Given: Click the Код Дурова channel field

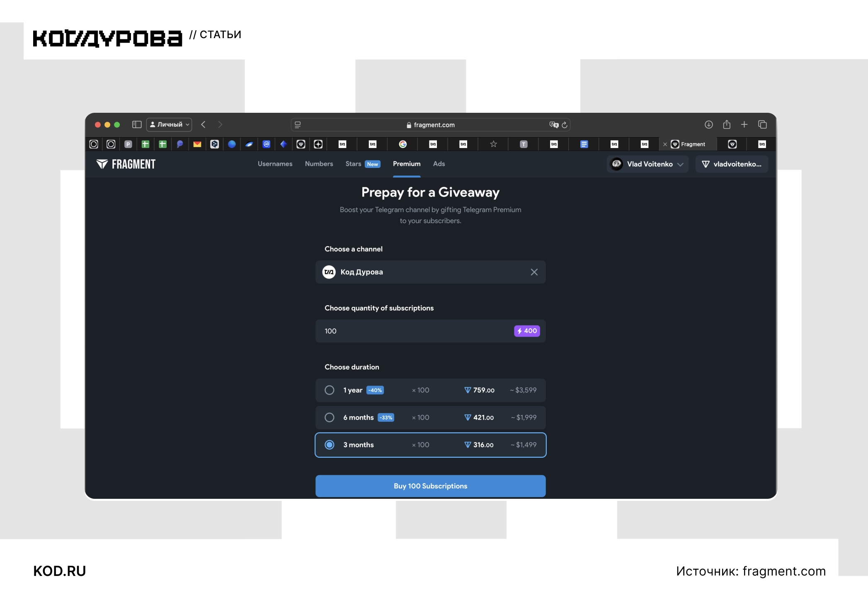Looking at the screenshot, I should tap(431, 272).
